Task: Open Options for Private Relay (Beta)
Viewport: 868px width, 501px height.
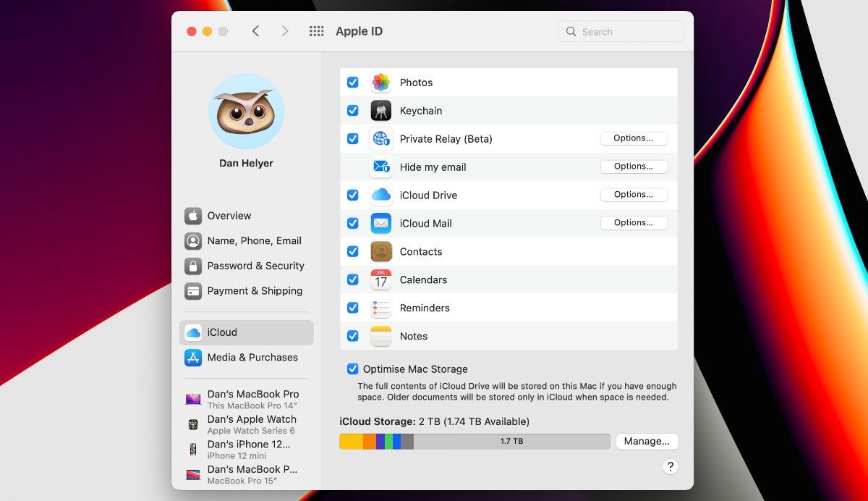Action: click(634, 138)
